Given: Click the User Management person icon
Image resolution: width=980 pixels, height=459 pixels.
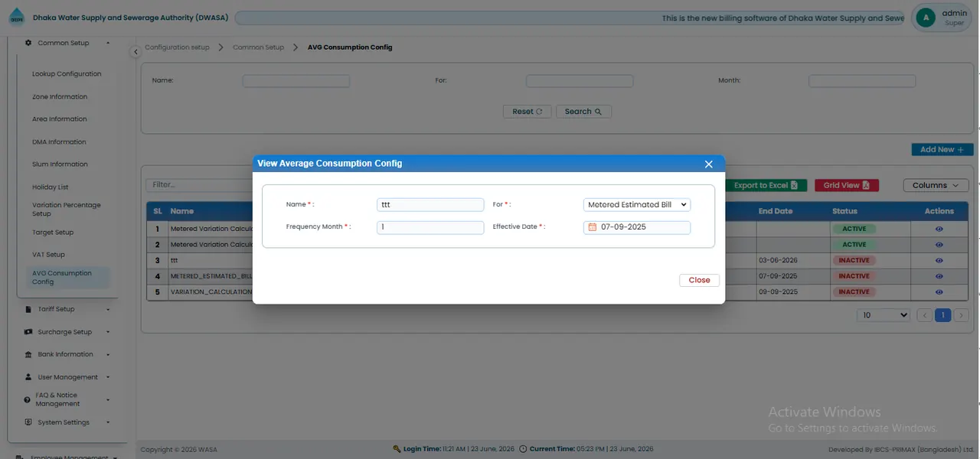Looking at the screenshot, I should (28, 377).
